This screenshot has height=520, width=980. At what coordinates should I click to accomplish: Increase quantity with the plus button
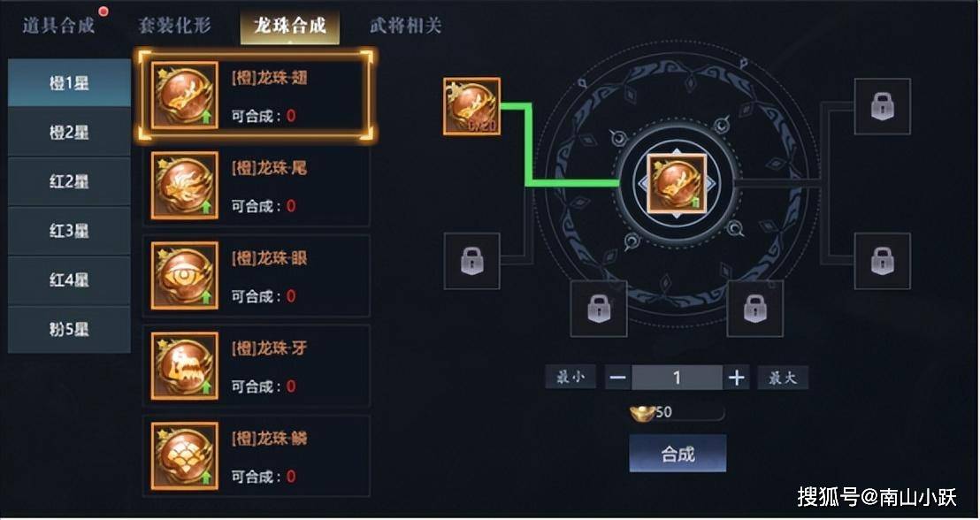coord(737,379)
